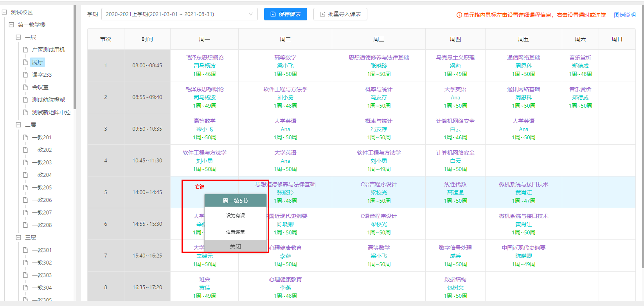Select 一教303 in the tree
644x306 pixels.
(x=42, y=275)
